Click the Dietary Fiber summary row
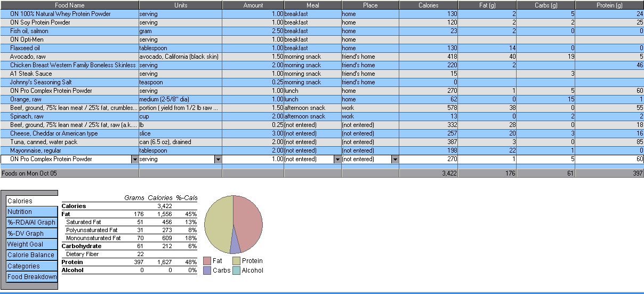 [x=129, y=254]
